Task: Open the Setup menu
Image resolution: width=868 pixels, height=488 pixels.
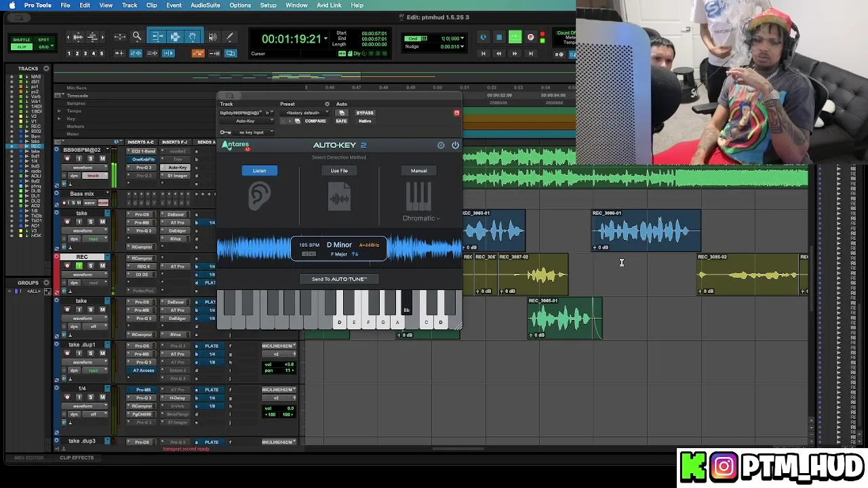Action: coord(268,5)
